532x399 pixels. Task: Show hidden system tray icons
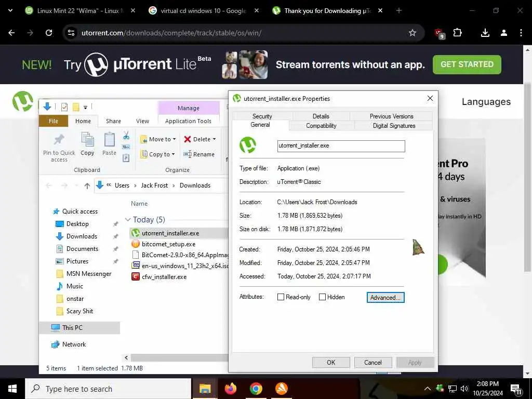point(428,389)
